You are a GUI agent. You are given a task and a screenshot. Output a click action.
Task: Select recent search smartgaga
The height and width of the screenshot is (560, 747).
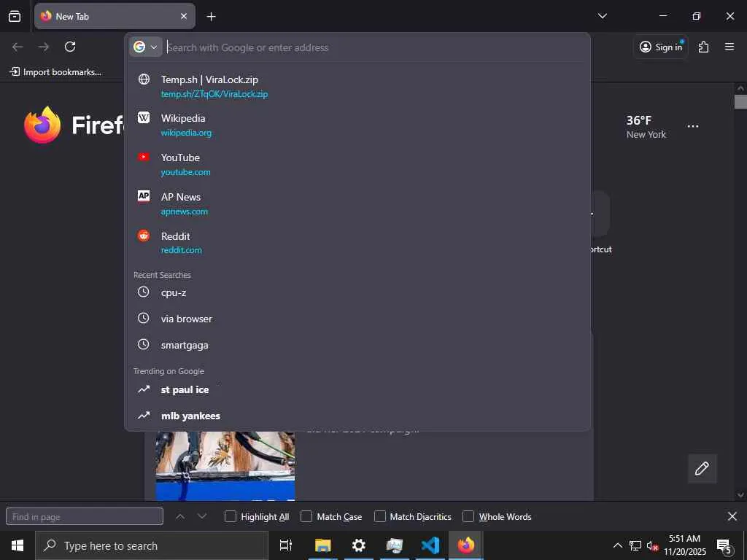[357, 345]
